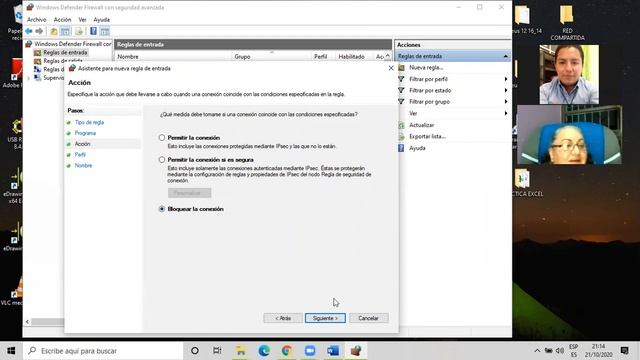Expand the Filtrar por perfil submenu
This screenshot has width=640, height=360.
point(506,79)
